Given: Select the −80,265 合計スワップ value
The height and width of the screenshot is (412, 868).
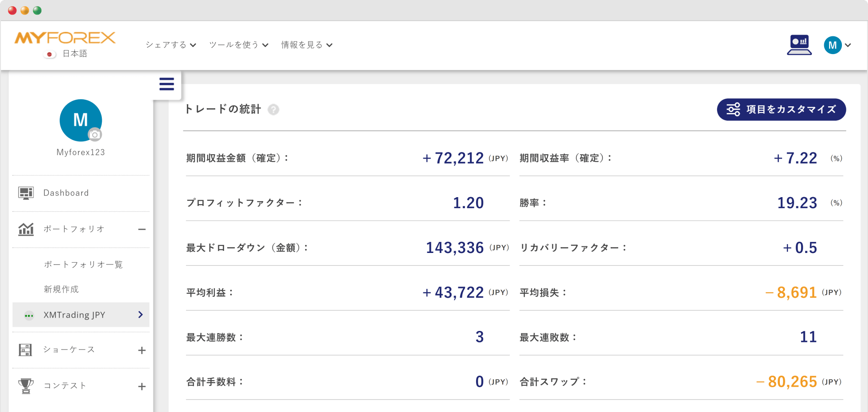Looking at the screenshot, I should [787, 382].
